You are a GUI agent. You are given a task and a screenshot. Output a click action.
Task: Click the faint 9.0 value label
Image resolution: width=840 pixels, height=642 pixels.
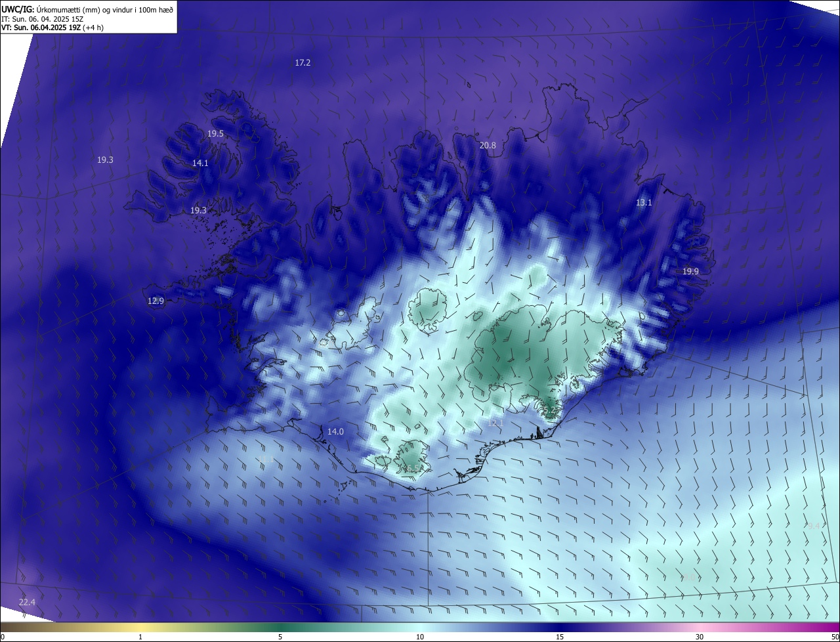[x=688, y=578]
